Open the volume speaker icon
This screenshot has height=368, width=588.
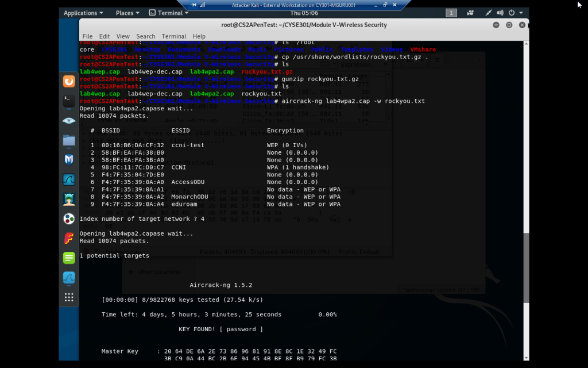[x=500, y=13]
